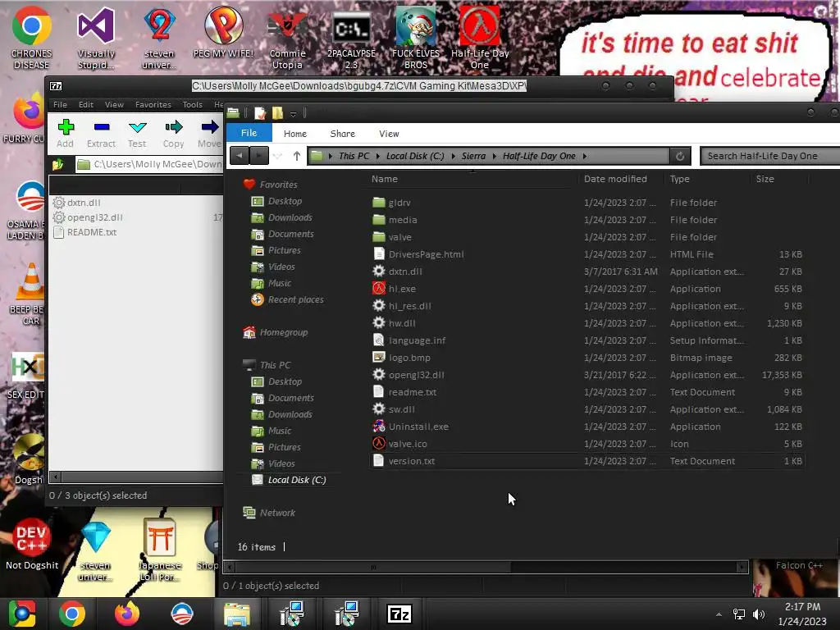Refresh the Half-Life Day One folder
The width and height of the screenshot is (840, 630).
[680, 156]
